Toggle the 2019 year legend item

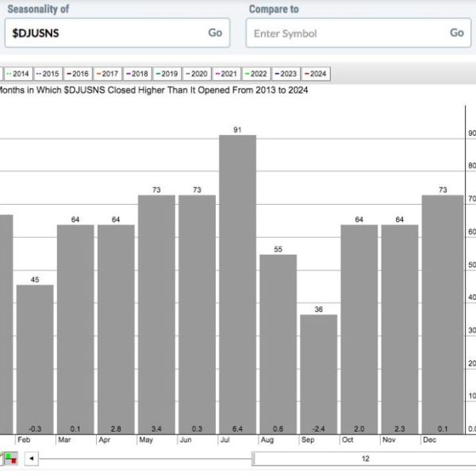167,74
